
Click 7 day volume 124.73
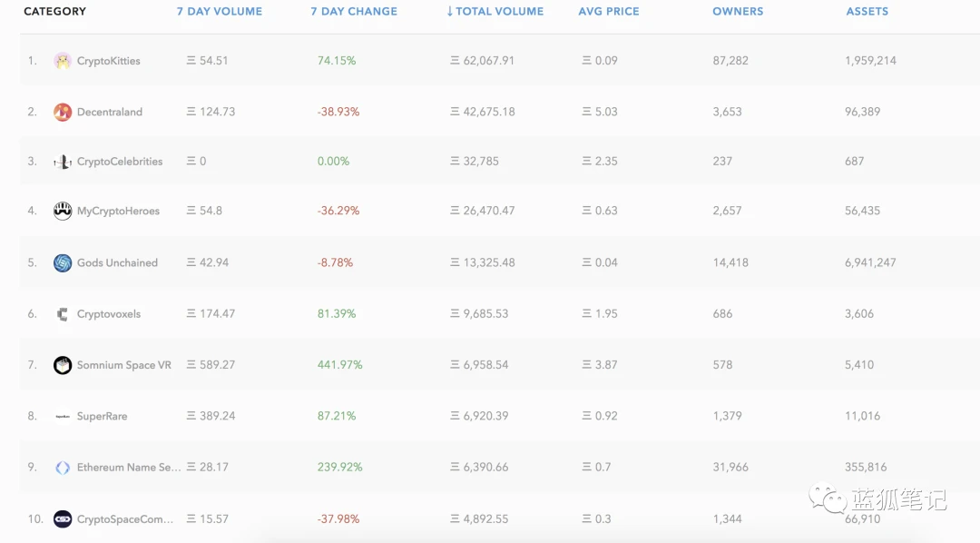point(211,112)
